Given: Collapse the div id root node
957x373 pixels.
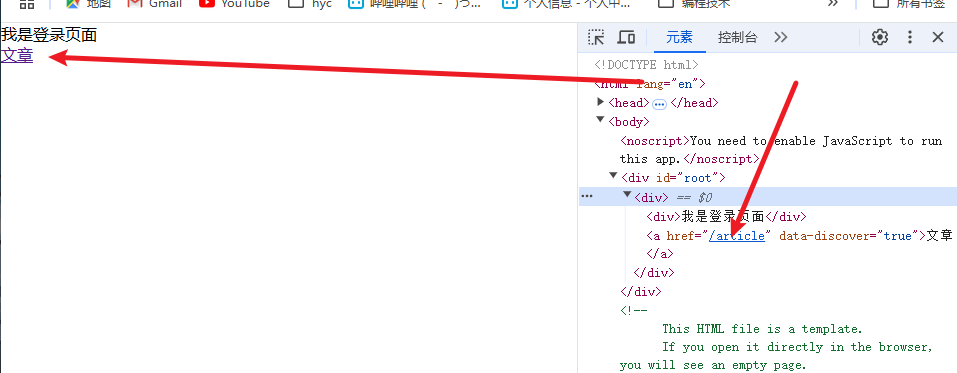Looking at the screenshot, I should tap(613, 176).
